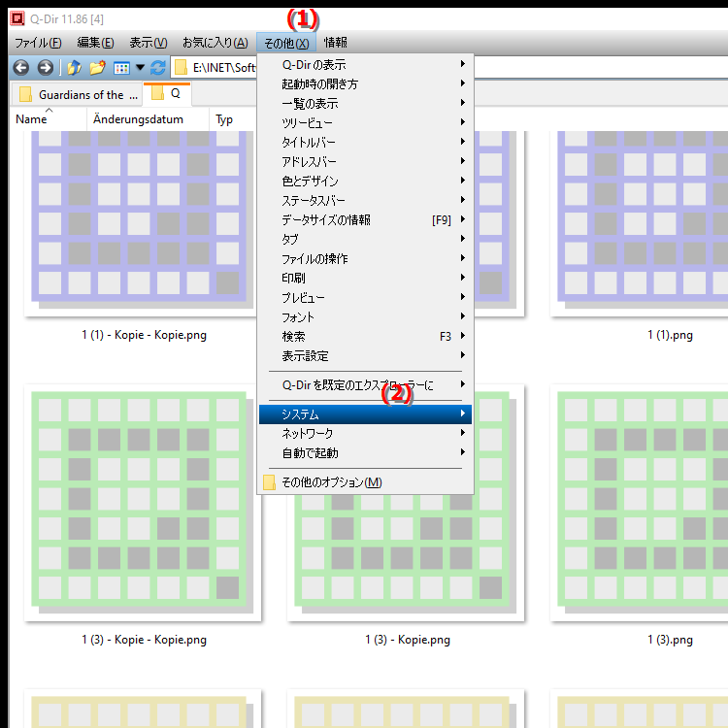This screenshot has height=728, width=728.
Task: Create a new folder via toolbar icon
Action: (x=97, y=68)
